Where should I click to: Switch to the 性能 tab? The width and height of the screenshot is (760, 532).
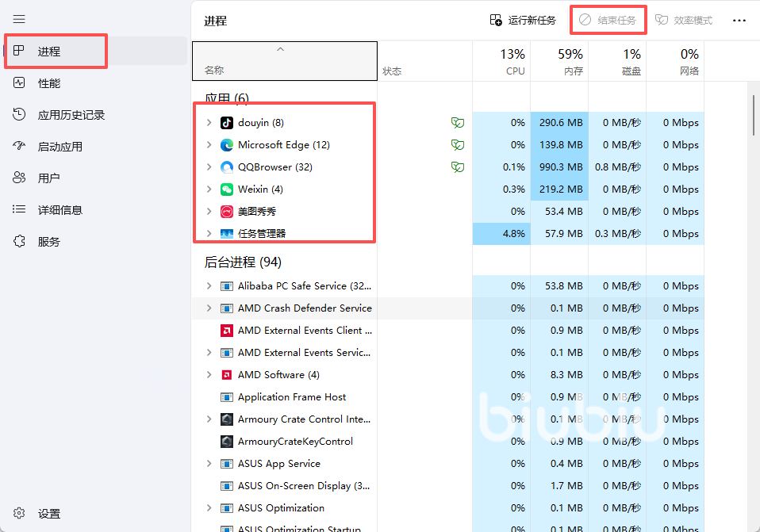(x=49, y=83)
